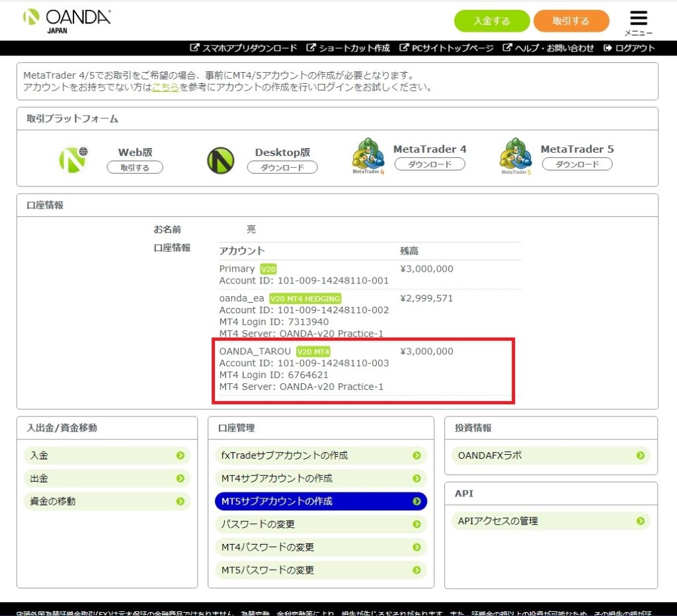Click the arrow icon on 資金の移動 row

pyautogui.click(x=180, y=501)
